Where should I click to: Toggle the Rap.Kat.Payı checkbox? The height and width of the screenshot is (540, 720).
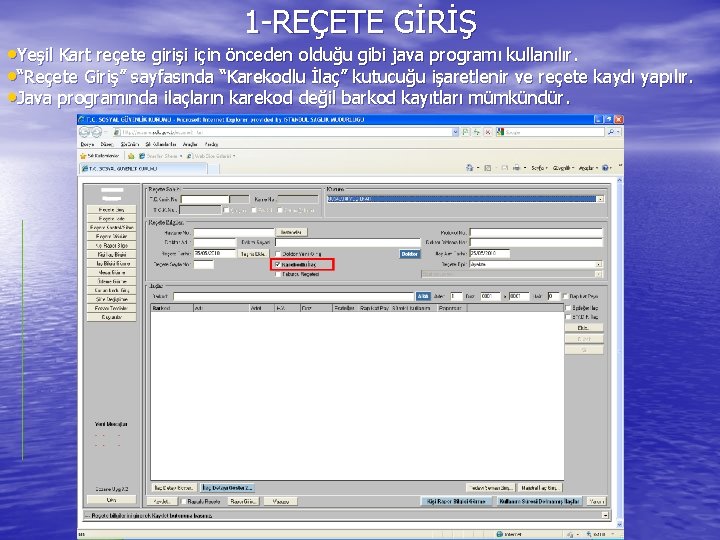coord(566,297)
